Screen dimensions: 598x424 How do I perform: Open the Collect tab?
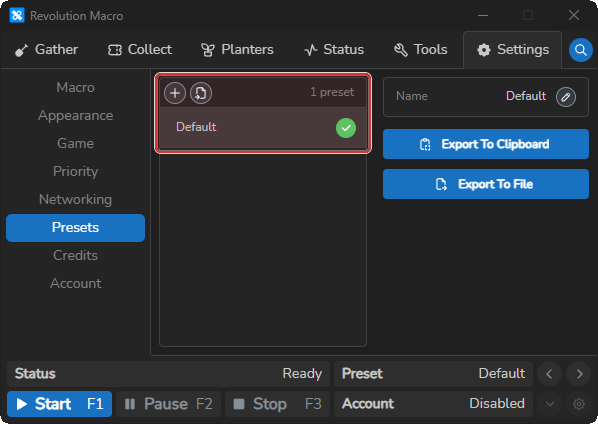point(140,50)
